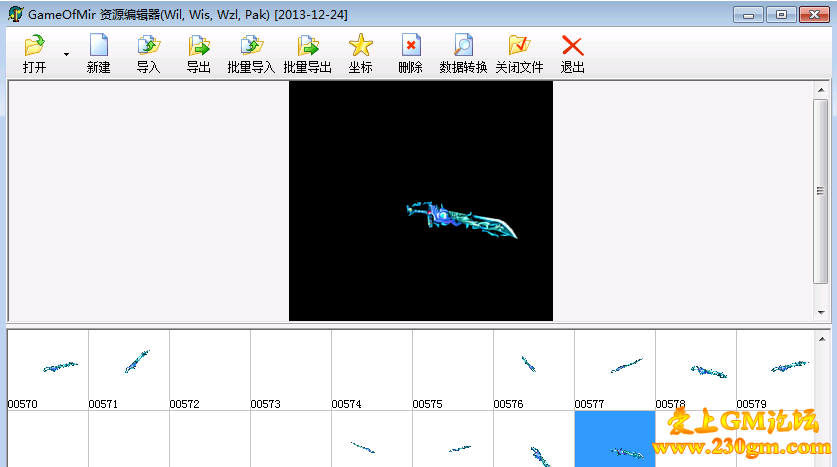Click the 导出 export icon
The width and height of the screenshot is (837, 467).
(x=199, y=53)
